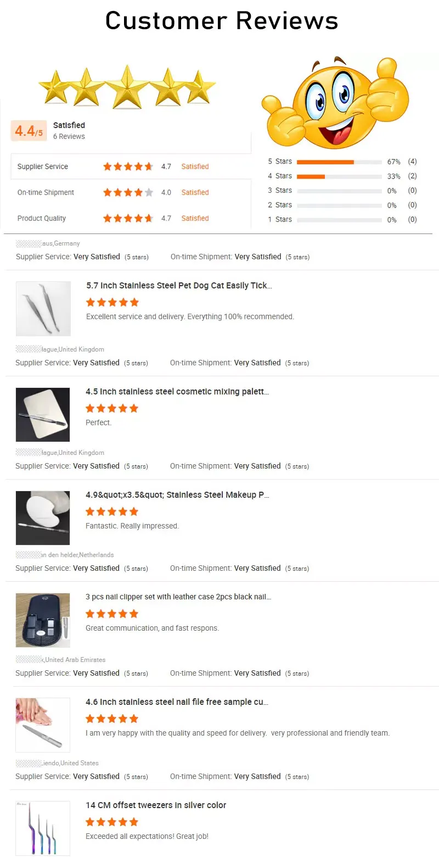The width and height of the screenshot is (439, 868).
Task: Open the cosmetic mixing palette thumbnail
Action: click(43, 415)
